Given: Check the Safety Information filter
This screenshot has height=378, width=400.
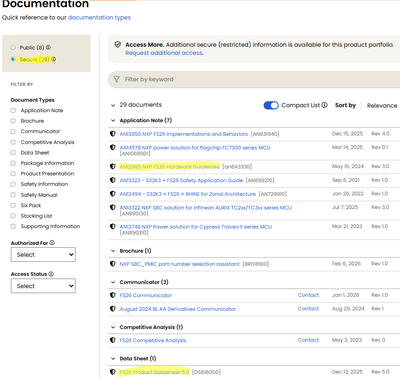Looking at the screenshot, I should click(x=13, y=184).
